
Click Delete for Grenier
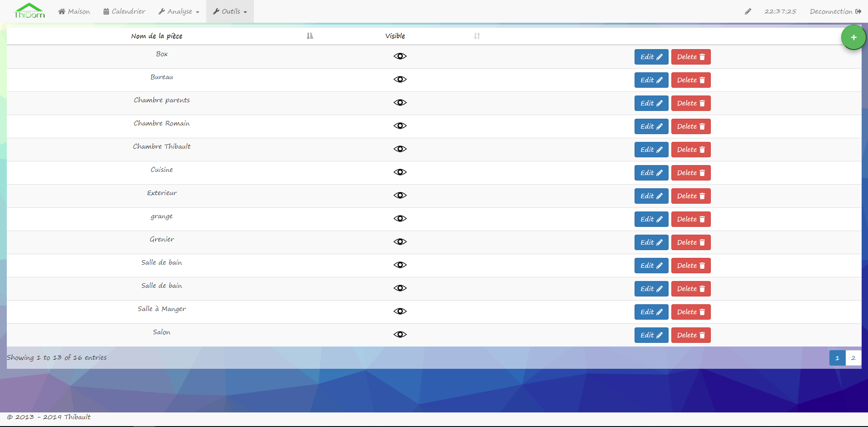click(691, 242)
